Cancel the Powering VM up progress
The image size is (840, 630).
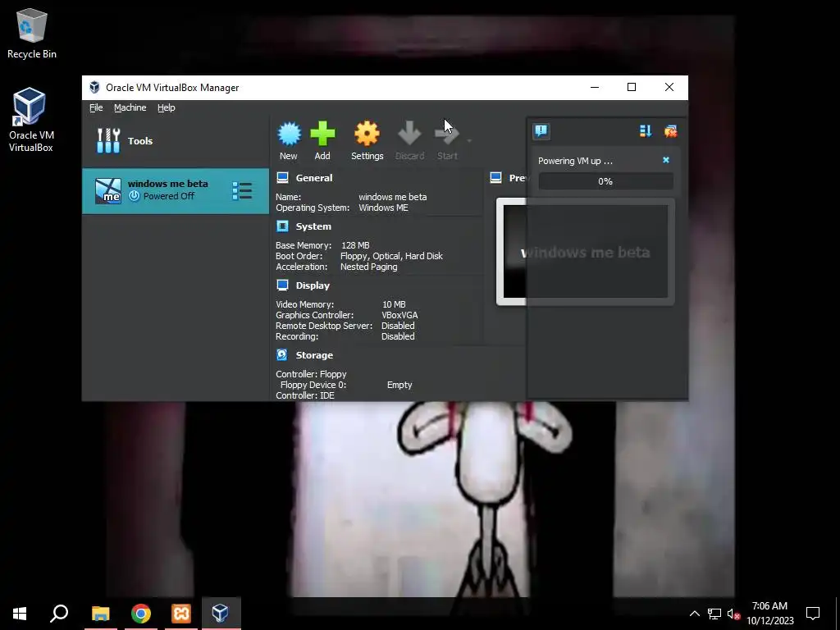[666, 160]
